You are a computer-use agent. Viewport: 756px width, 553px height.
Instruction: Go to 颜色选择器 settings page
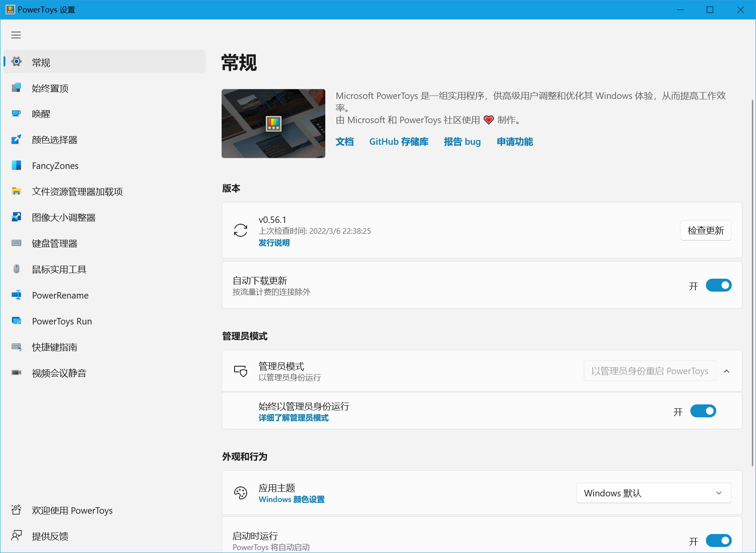coord(105,140)
